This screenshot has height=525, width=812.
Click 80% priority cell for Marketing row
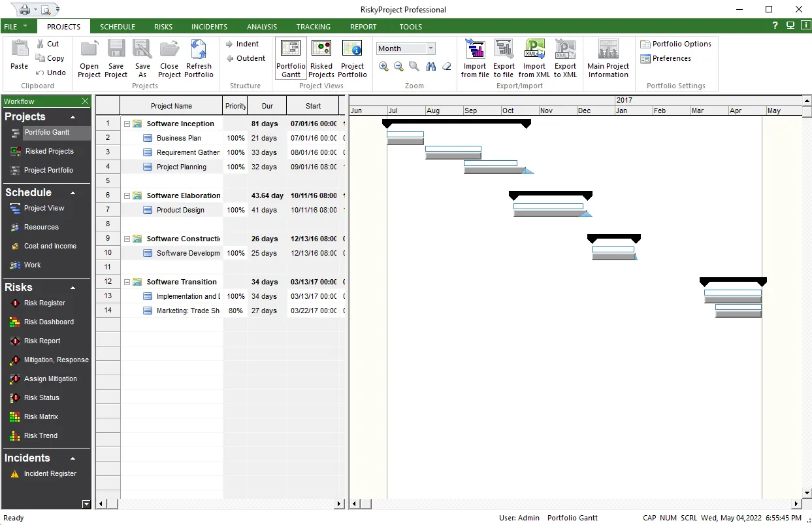[235, 311]
